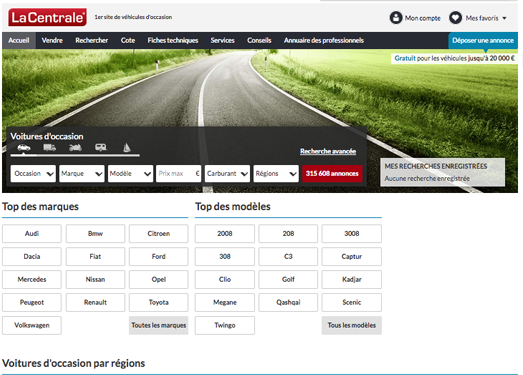
Task: Select the Scenic model button
Action: (352, 303)
